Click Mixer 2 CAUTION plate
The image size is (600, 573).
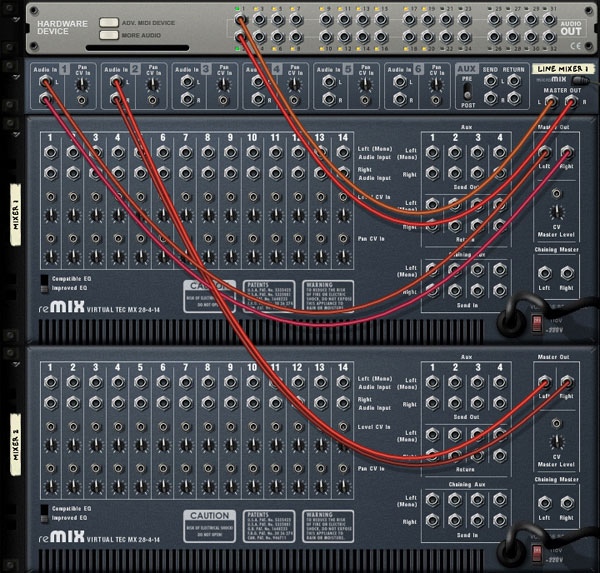(x=210, y=526)
